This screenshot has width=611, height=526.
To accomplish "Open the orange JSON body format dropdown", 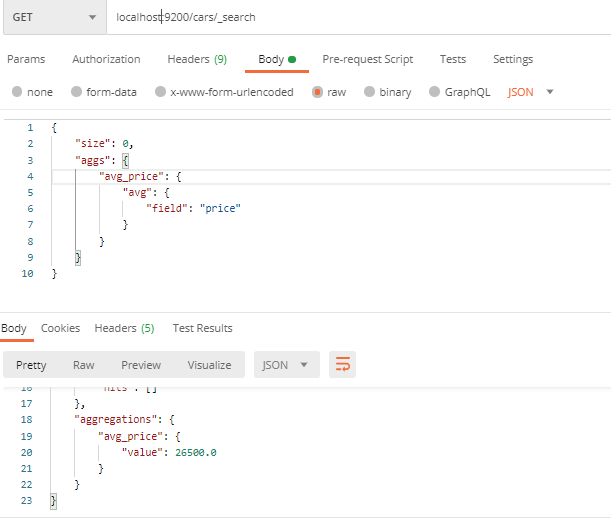I will (x=530, y=92).
